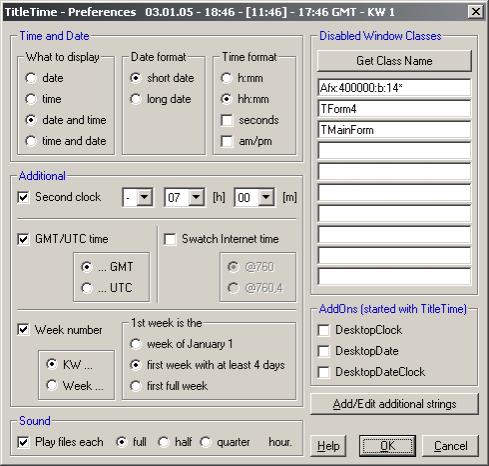The height and width of the screenshot is (466, 489).
Task: Confirm settings with the OK button
Action: click(387, 446)
